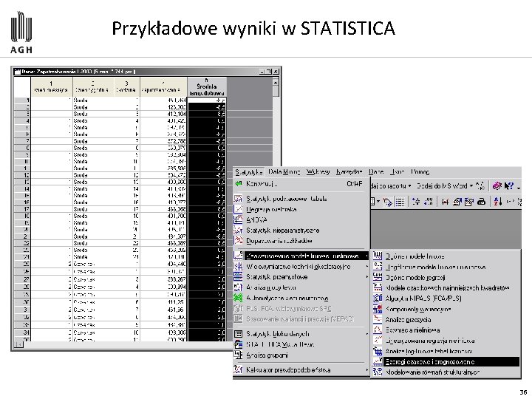
Task: Click the What's This help pointer icon
Action: click(x=508, y=186)
